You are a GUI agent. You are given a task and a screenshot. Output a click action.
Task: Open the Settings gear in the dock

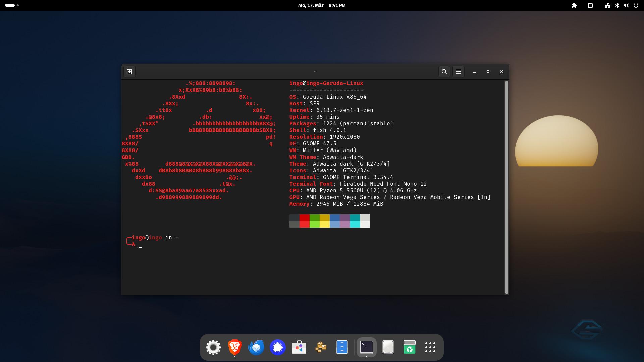[213, 347]
